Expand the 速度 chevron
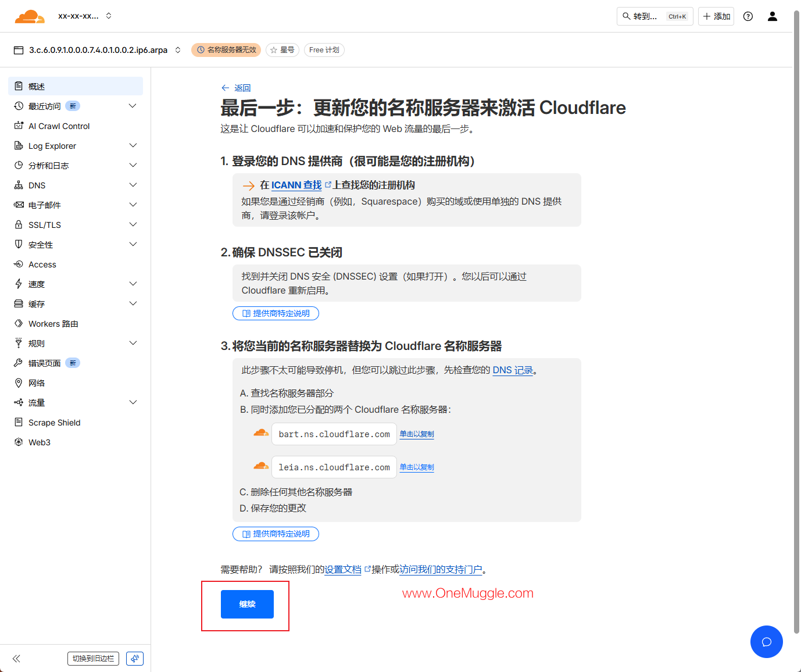Screen dimensions: 801x672 pos(133,284)
